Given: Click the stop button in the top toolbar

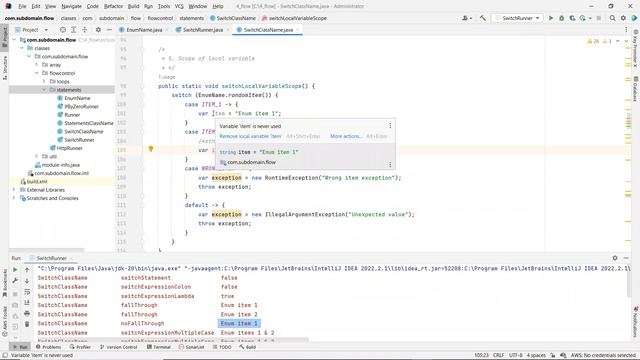Looking at the screenshot, I should (x=599, y=18).
